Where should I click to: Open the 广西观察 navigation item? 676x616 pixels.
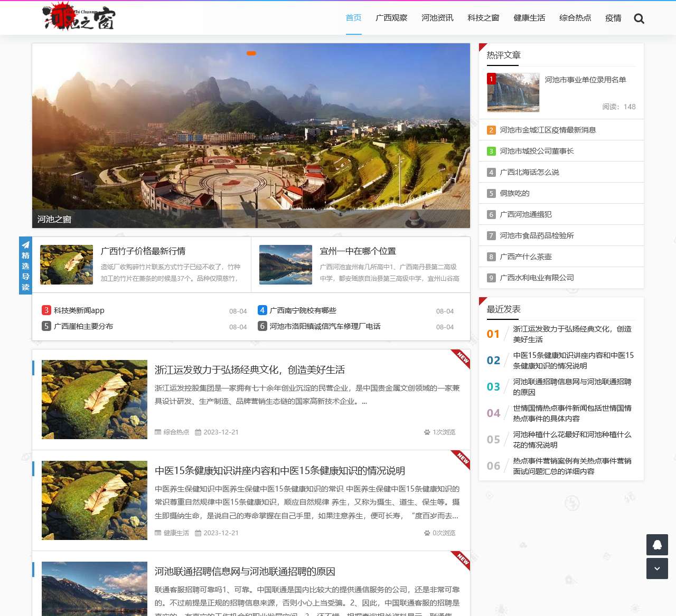coord(391,18)
